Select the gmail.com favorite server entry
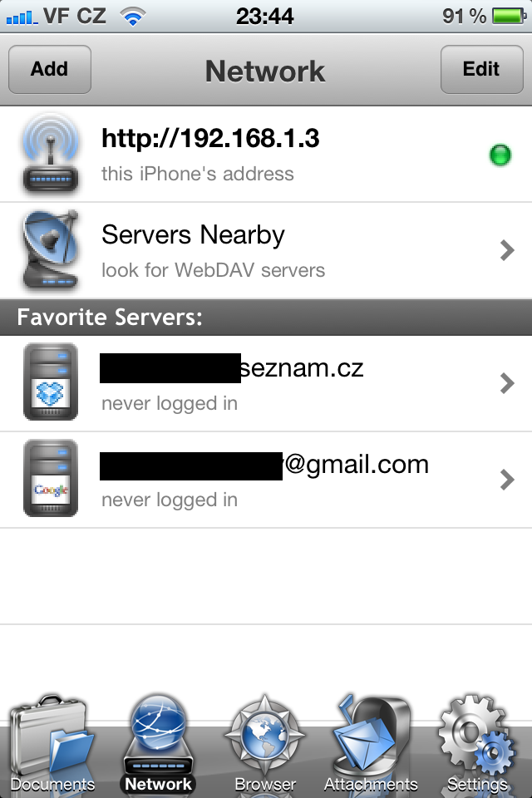Viewport: 532px width, 798px height. [x=266, y=480]
